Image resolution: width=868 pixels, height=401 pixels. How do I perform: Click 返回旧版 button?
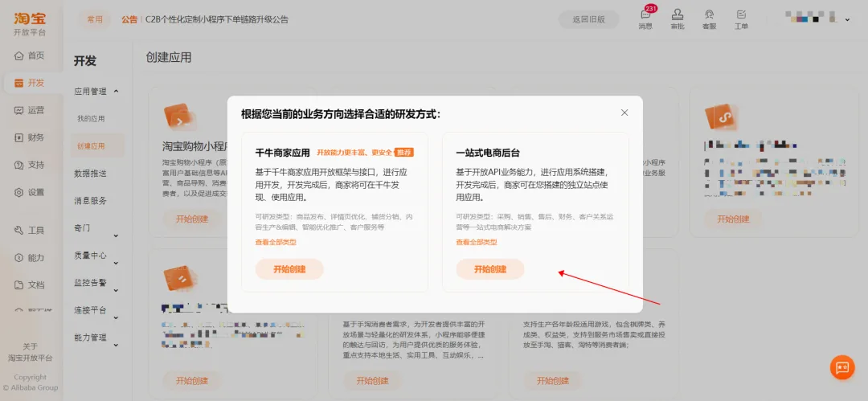(588, 19)
